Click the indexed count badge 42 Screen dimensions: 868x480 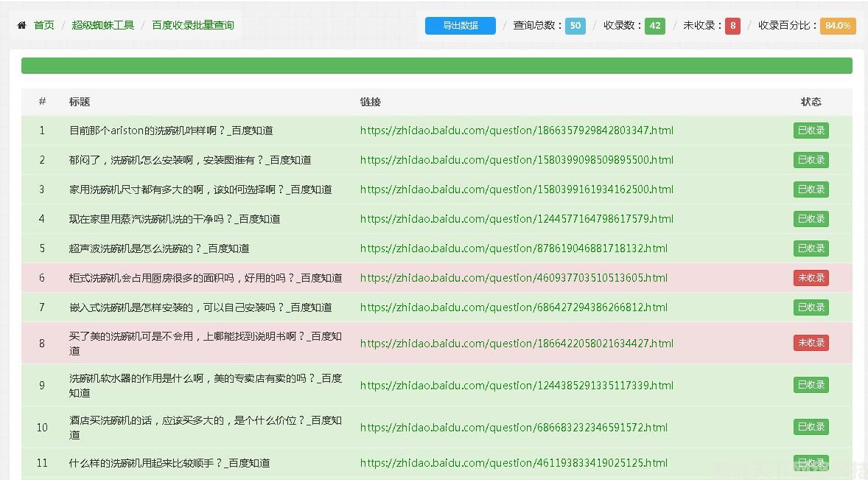pos(654,26)
